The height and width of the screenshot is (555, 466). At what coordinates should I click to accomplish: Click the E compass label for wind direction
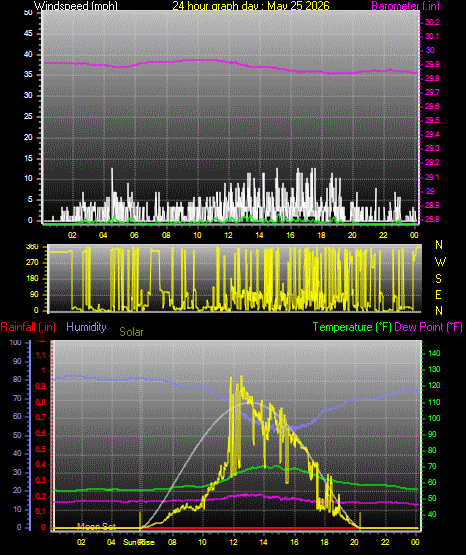pos(438,295)
